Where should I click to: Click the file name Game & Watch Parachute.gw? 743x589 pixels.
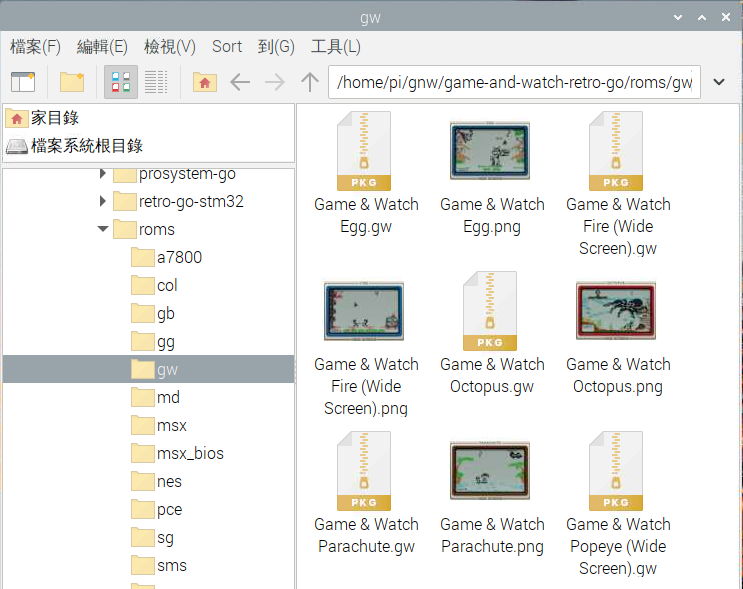(366, 535)
